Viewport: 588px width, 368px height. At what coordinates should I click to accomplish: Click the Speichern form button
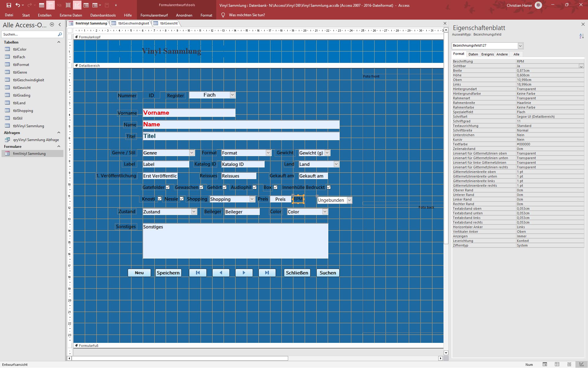pos(168,273)
